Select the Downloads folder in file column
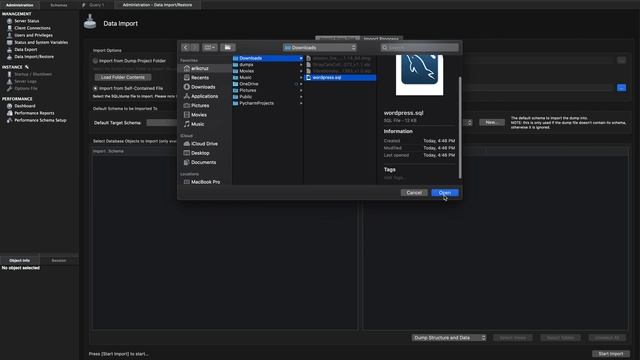 click(x=268, y=58)
